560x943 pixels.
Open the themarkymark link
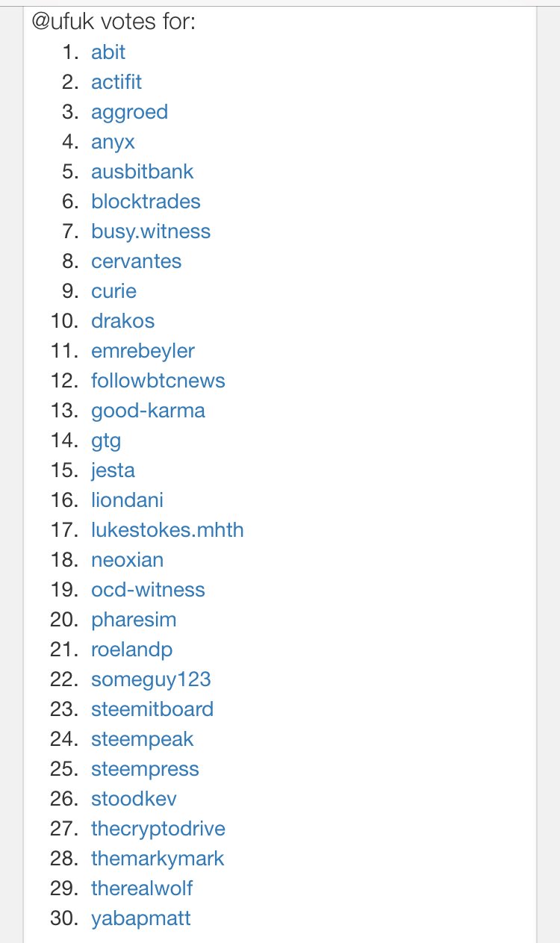pos(158,859)
